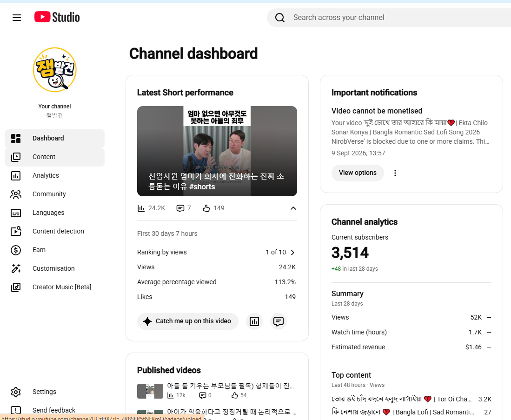Click the Creator Music icon

[x=16, y=287]
